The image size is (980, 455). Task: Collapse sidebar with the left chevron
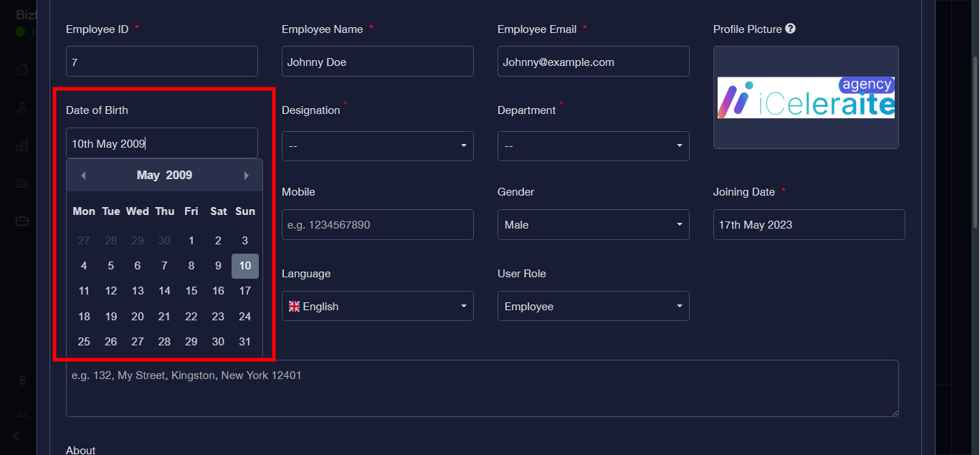click(17, 436)
